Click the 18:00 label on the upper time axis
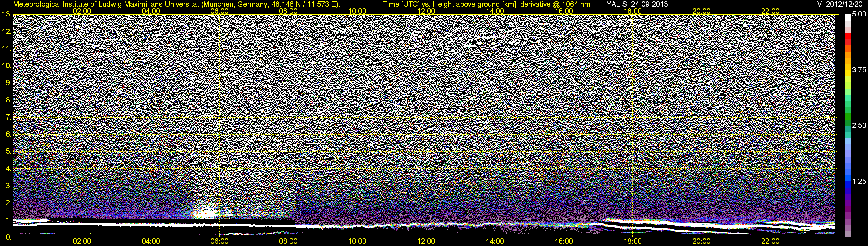Image resolution: width=868 pixels, height=246 pixels. (x=632, y=11)
